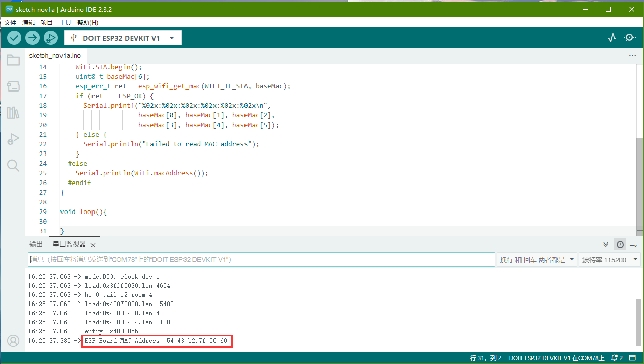Select the sketch_nov1a.ino editor tab
The height and width of the screenshot is (364, 644).
[x=55, y=55]
